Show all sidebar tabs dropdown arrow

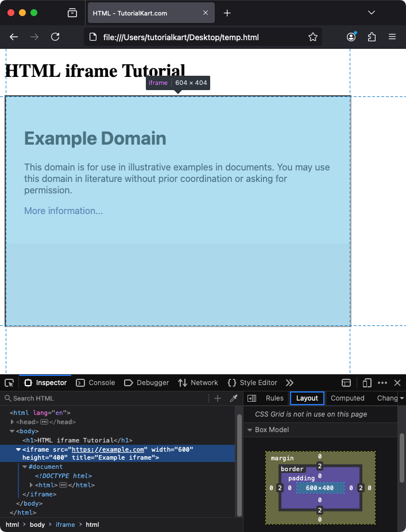[x=402, y=398]
